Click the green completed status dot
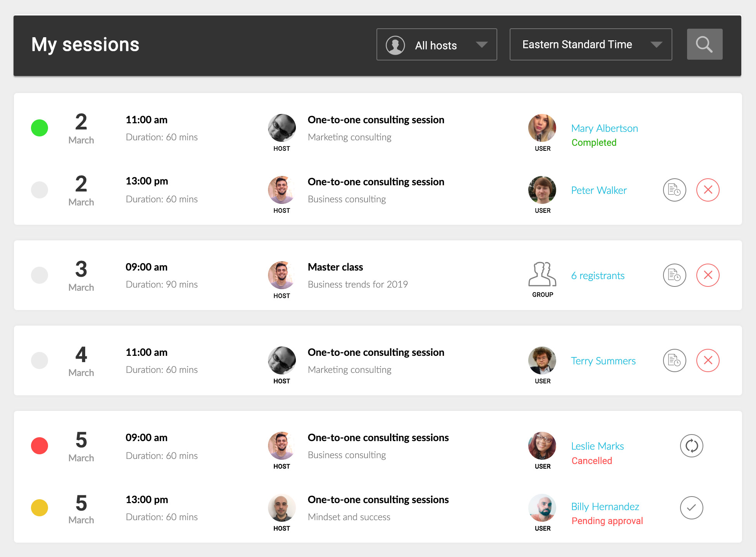 tap(40, 128)
